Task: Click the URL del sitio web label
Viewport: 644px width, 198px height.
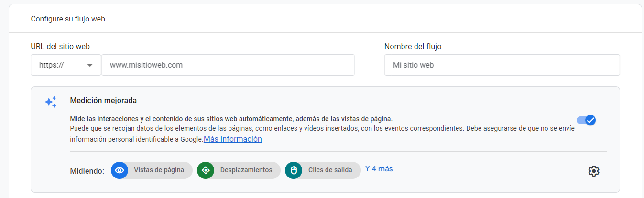Action: click(60, 47)
